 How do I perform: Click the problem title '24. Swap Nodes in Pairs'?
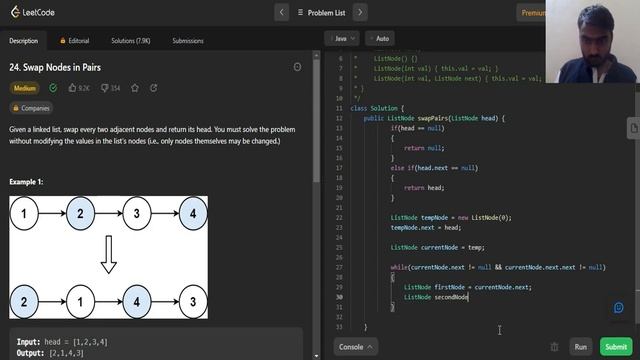click(x=55, y=67)
